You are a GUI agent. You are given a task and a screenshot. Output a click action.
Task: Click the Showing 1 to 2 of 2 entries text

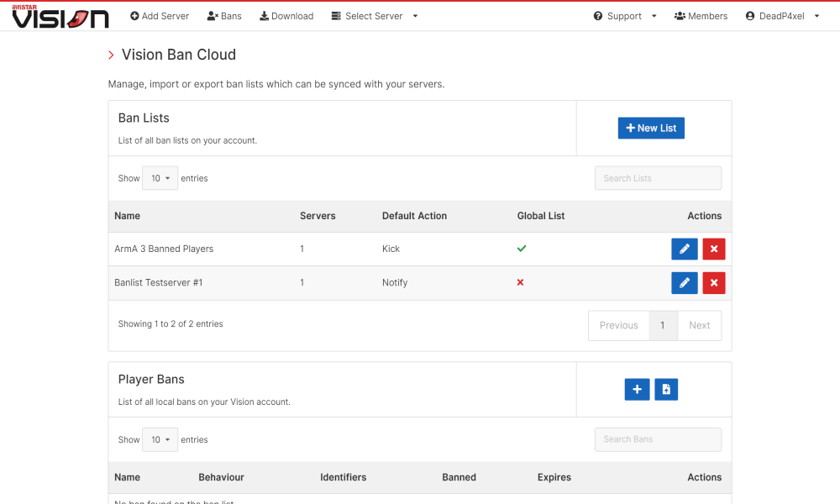pyautogui.click(x=171, y=324)
